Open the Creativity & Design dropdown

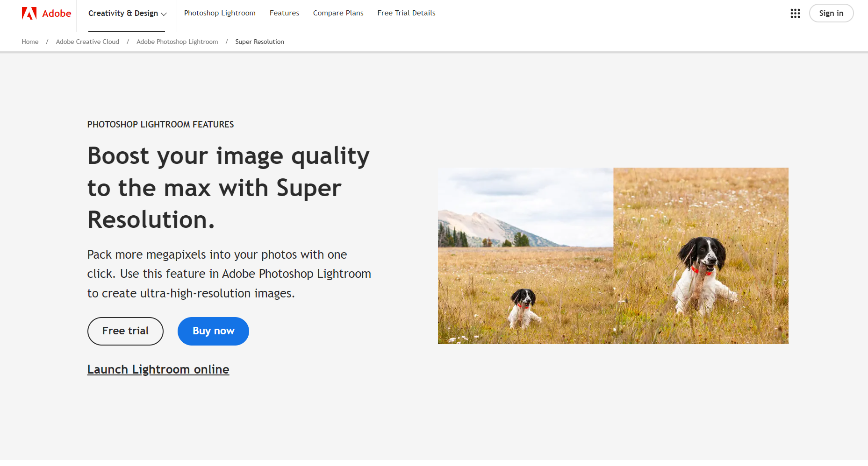123,13
